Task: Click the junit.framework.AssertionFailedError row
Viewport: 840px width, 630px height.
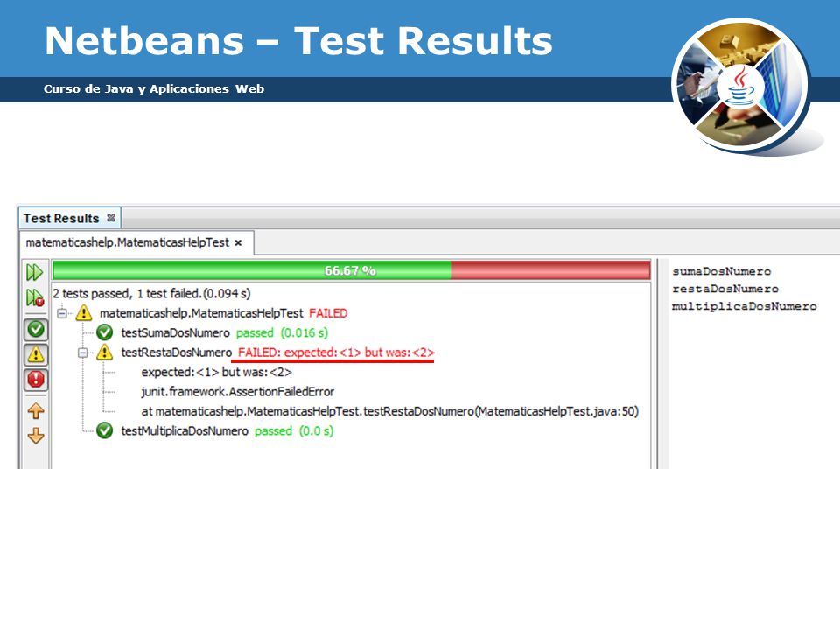Action: coord(237,392)
